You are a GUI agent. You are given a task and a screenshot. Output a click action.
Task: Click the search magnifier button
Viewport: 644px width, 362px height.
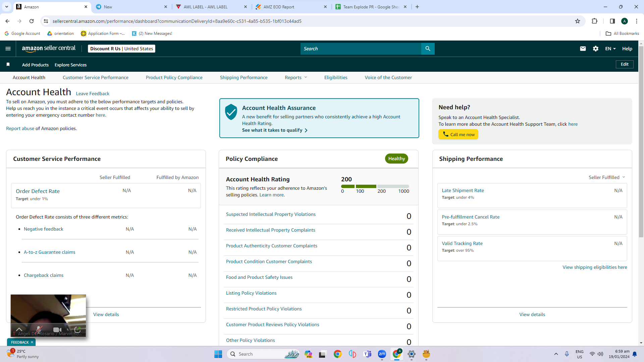(x=428, y=49)
